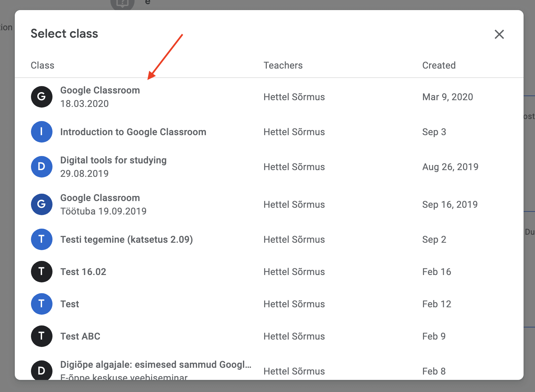Click Hettel Sõrmus in the Test 16.02 row
Viewport: 535px width, 392px height.
pyautogui.click(x=294, y=272)
